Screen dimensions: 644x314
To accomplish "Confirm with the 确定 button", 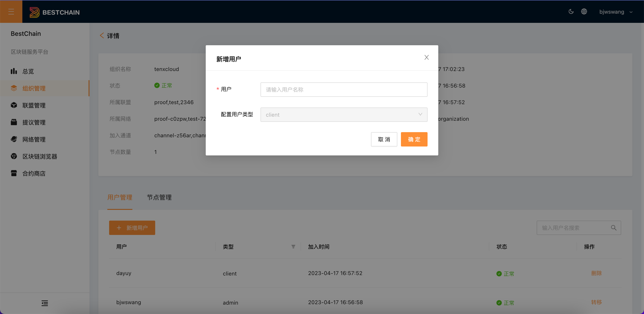I will point(414,139).
